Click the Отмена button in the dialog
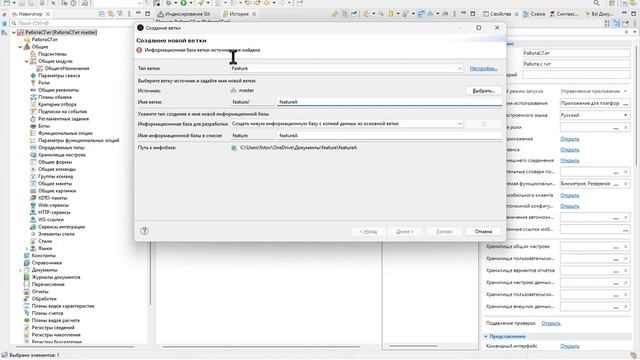The height and width of the screenshot is (360, 640). coord(483,231)
